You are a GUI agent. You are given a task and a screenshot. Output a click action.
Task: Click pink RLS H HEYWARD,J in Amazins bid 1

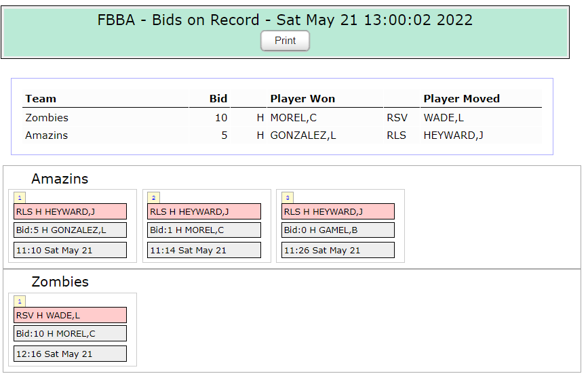click(70, 211)
